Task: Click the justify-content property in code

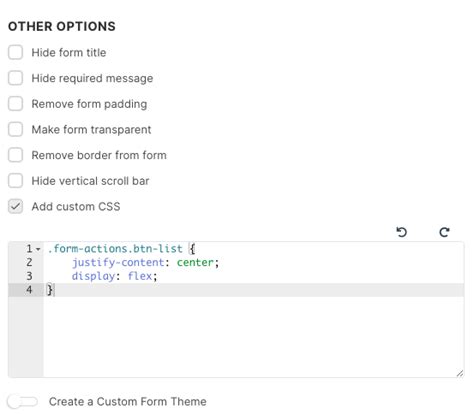Action: click(x=118, y=262)
